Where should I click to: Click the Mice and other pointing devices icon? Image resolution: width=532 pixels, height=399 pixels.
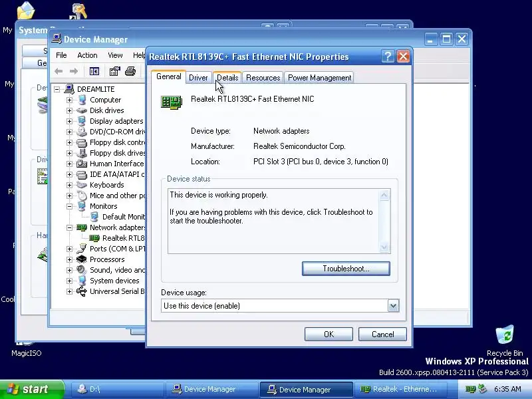pyautogui.click(x=82, y=196)
